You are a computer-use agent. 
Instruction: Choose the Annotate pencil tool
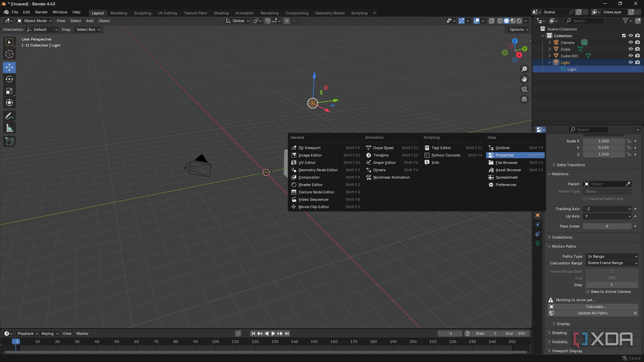click(x=9, y=116)
